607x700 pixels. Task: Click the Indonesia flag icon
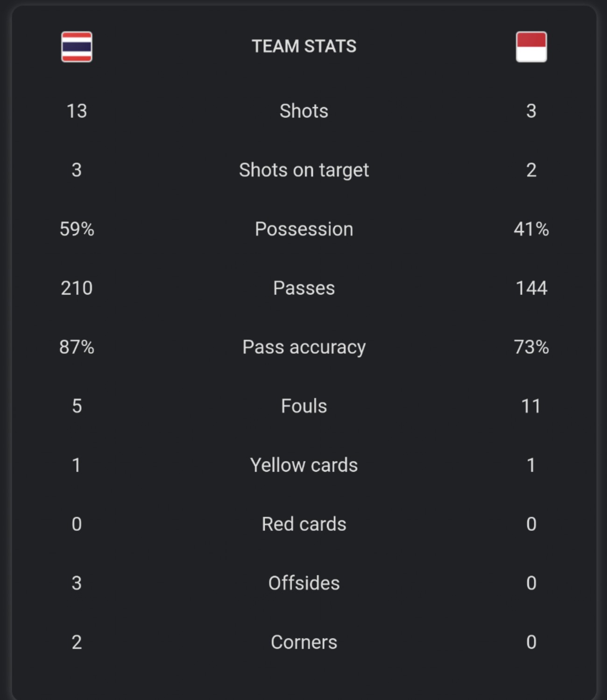[531, 47]
